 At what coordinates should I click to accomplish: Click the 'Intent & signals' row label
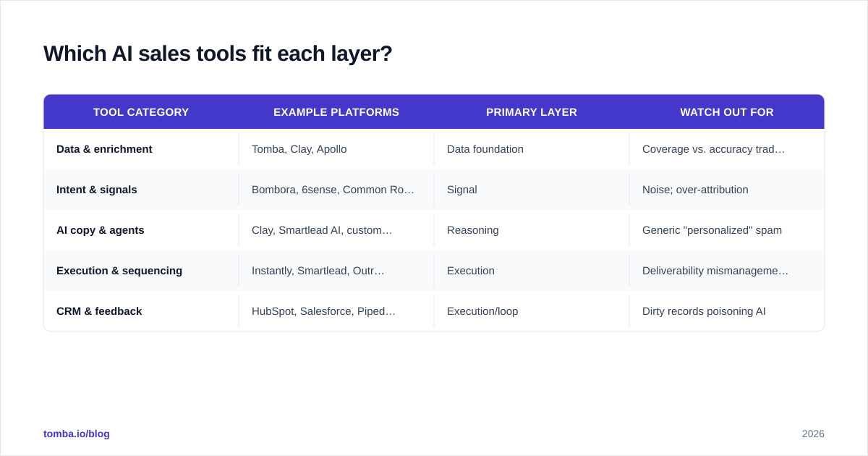tap(97, 190)
